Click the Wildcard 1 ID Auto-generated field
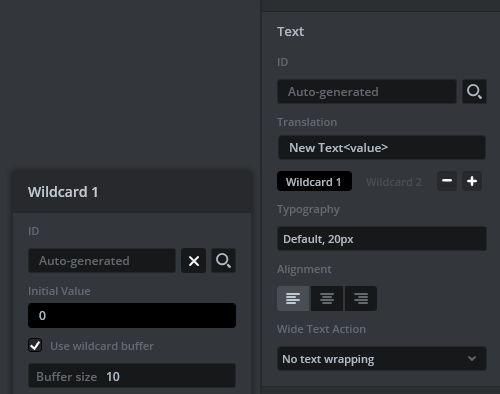The height and width of the screenshot is (394, 500). tap(102, 261)
